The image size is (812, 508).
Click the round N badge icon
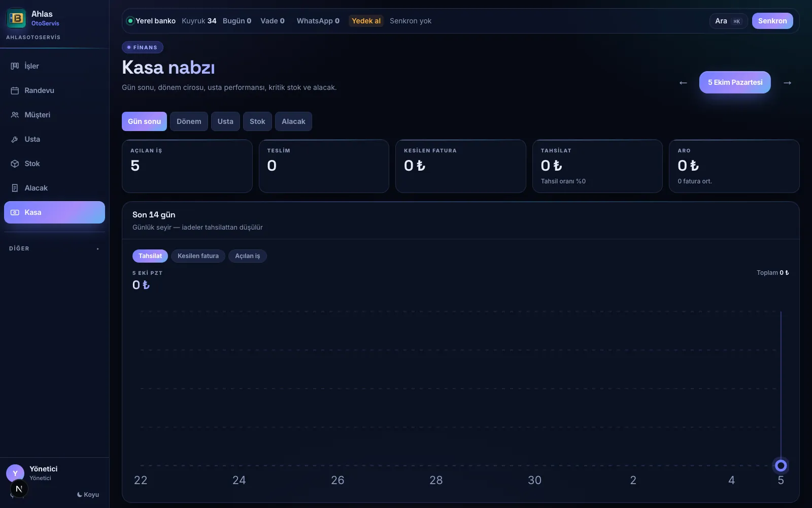click(x=19, y=489)
